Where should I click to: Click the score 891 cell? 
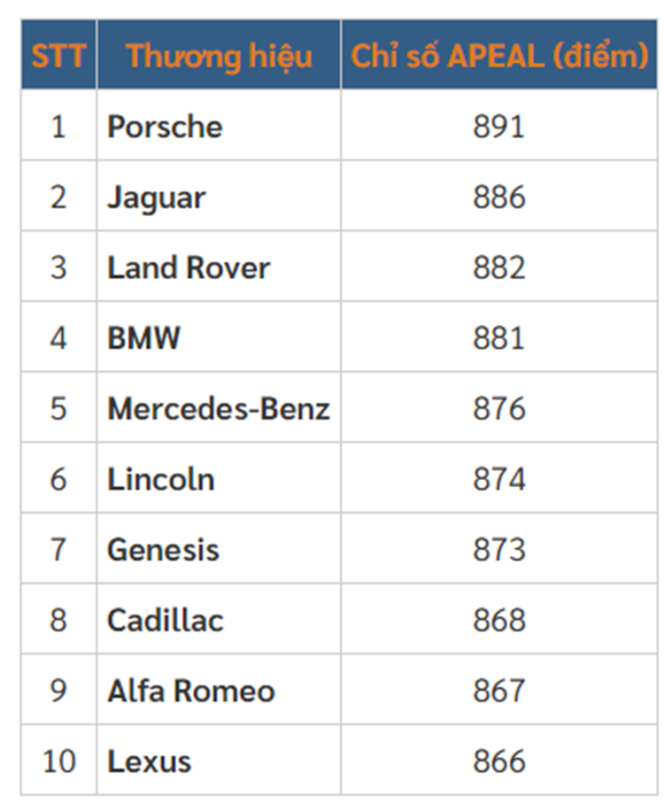coord(499,127)
